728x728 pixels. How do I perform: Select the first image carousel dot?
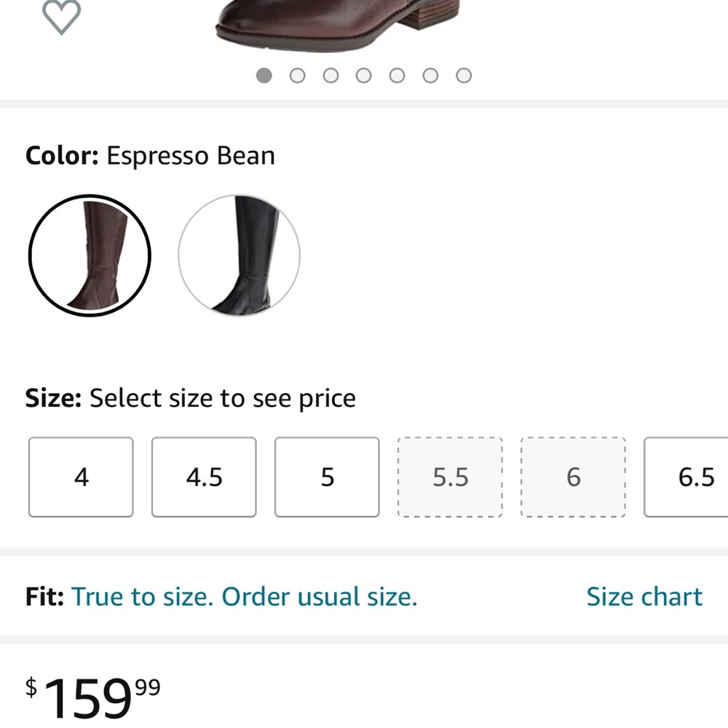click(x=264, y=75)
